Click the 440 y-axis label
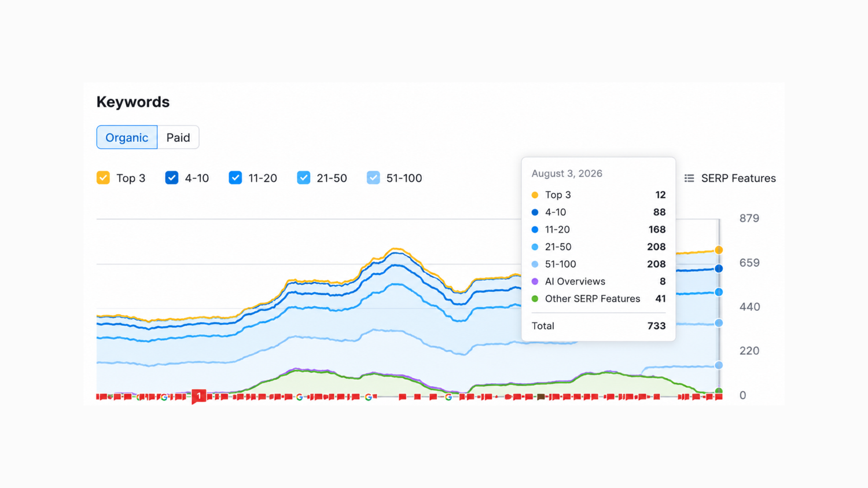This screenshot has width=868, height=488. click(749, 307)
